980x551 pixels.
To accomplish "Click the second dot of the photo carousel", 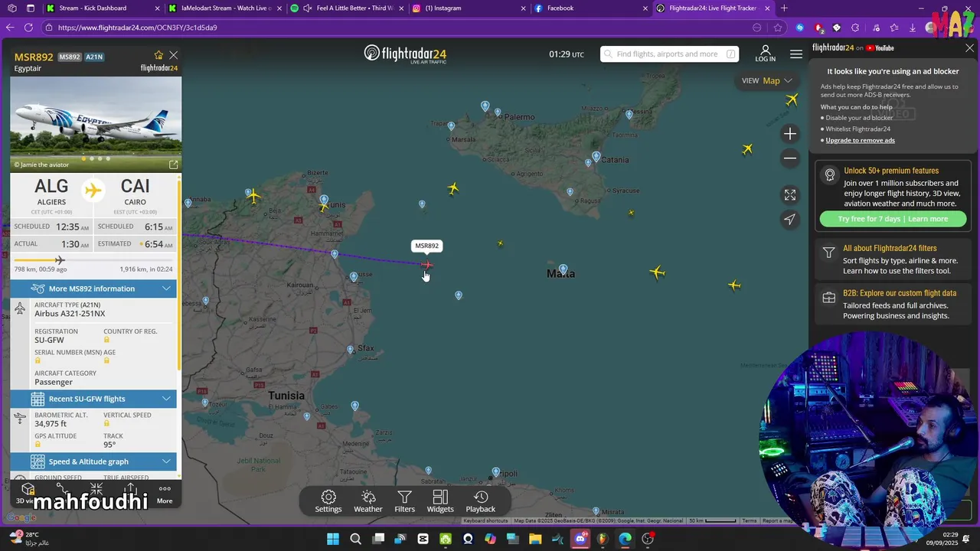I will click(x=92, y=158).
